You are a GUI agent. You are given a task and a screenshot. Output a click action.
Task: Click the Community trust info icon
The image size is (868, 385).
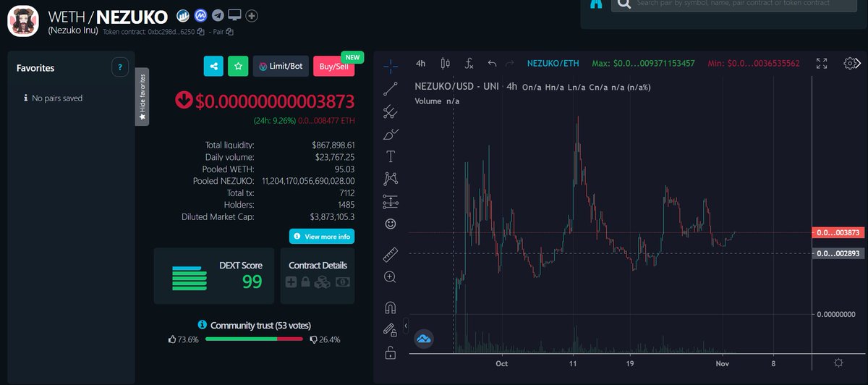[x=203, y=325]
